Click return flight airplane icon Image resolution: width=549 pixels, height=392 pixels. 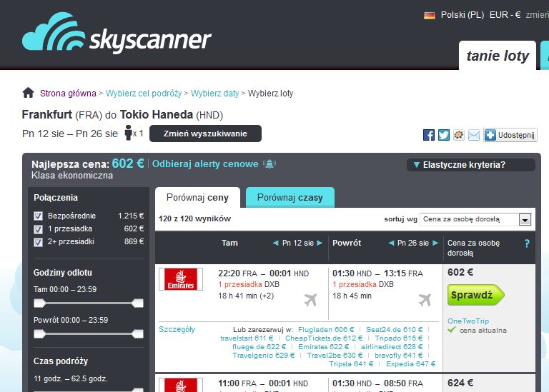pyautogui.click(x=425, y=300)
